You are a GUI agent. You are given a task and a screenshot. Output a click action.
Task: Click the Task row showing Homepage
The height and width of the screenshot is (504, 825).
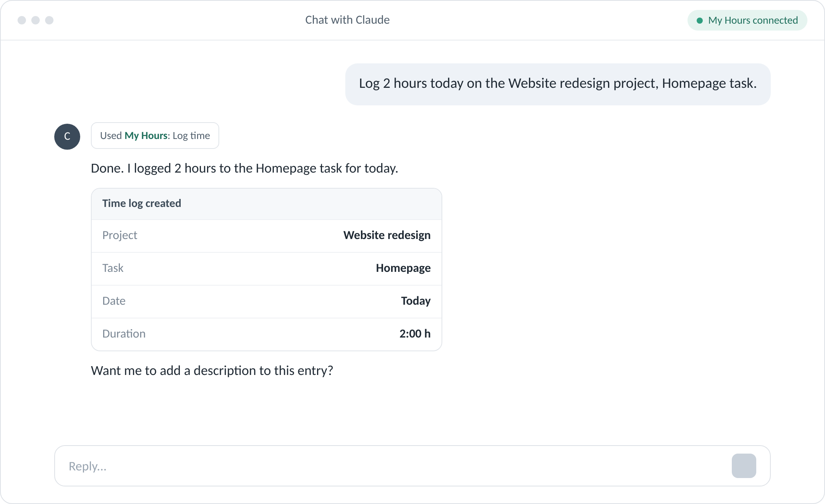[x=267, y=268]
